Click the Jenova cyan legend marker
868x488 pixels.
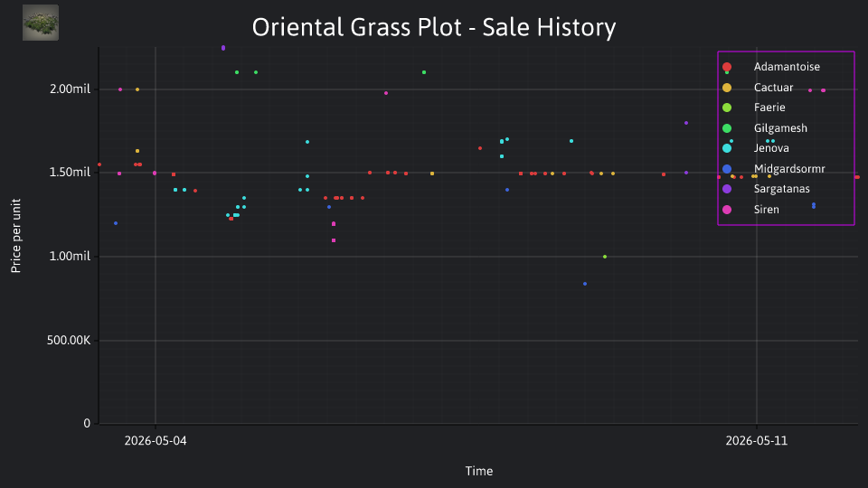pos(727,148)
